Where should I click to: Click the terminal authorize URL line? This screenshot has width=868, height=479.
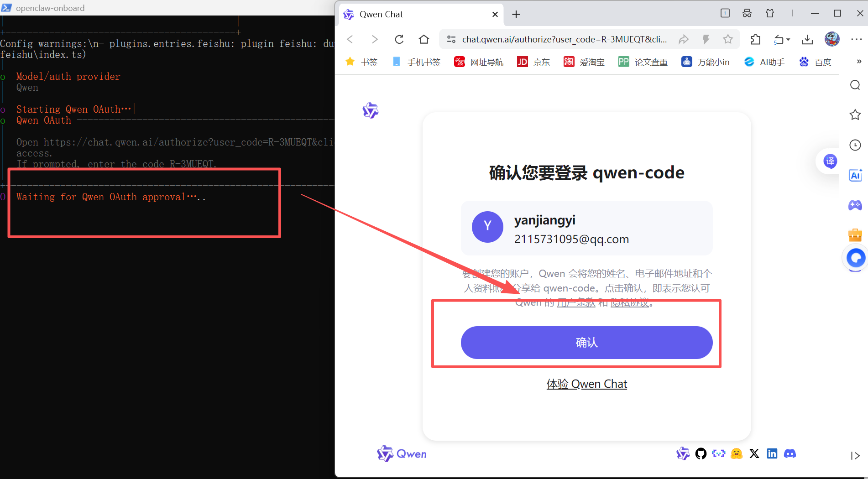[175, 142]
